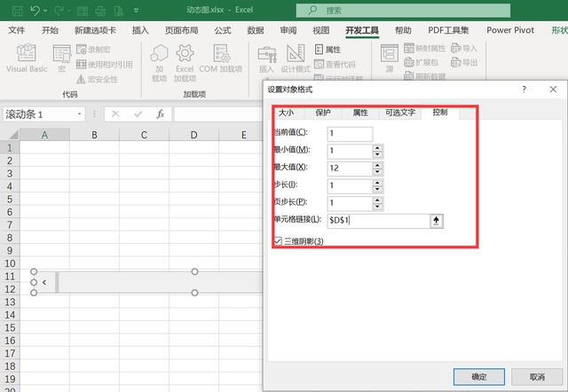Decrease 最大值 with the down spinner

(x=377, y=172)
